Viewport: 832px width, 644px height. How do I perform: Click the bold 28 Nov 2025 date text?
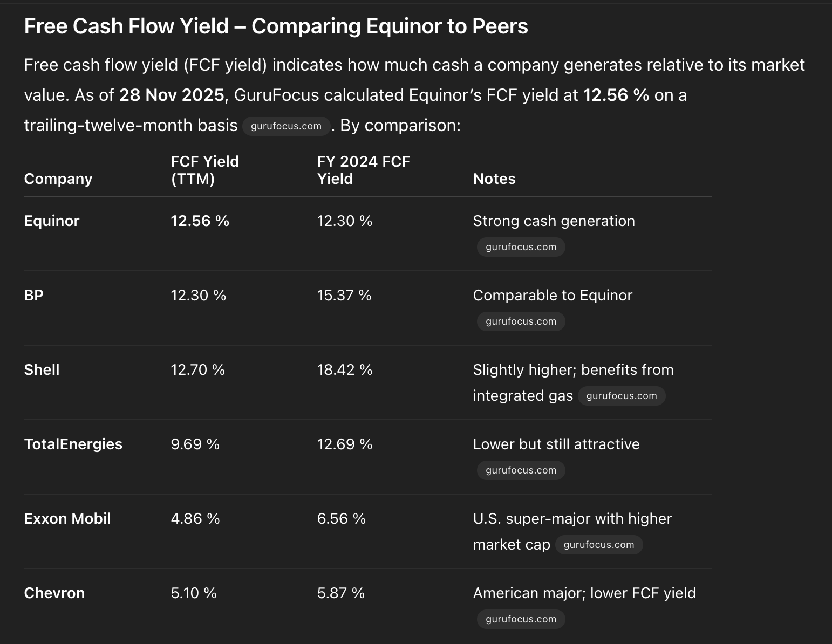pyautogui.click(x=172, y=95)
